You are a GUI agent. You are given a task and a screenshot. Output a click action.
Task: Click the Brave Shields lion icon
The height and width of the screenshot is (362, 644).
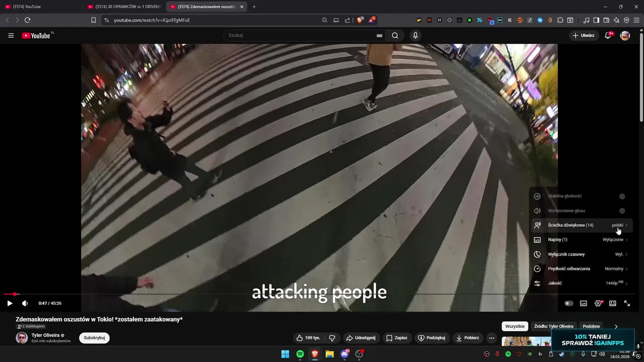click(x=360, y=20)
